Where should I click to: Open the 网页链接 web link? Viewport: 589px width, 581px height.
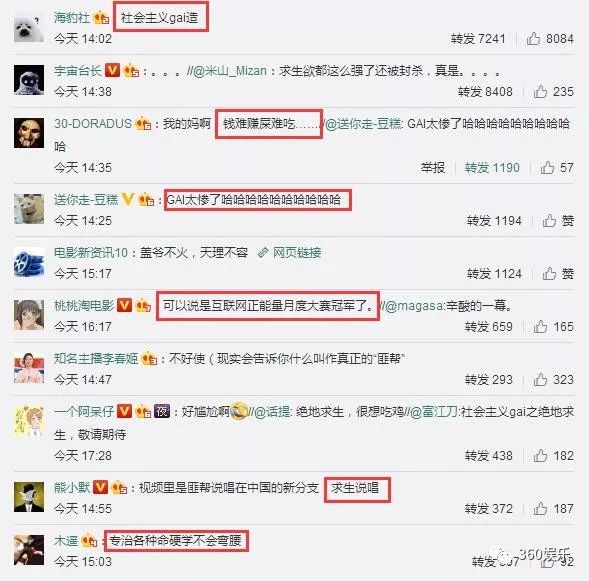coord(290,253)
